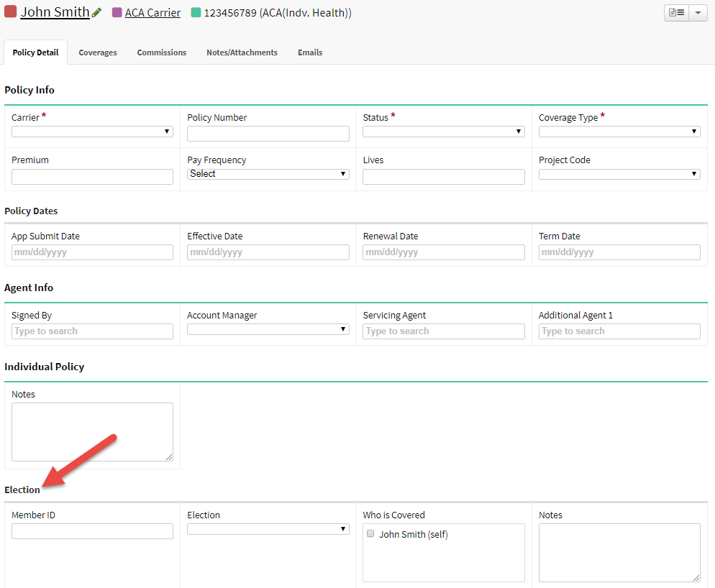Image resolution: width=715 pixels, height=588 pixels.
Task: Open the Election dropdown
Action: coord(268,529)
